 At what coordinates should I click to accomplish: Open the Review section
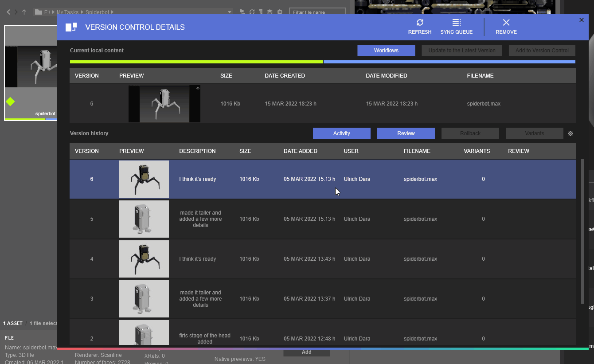pos(406,133)
